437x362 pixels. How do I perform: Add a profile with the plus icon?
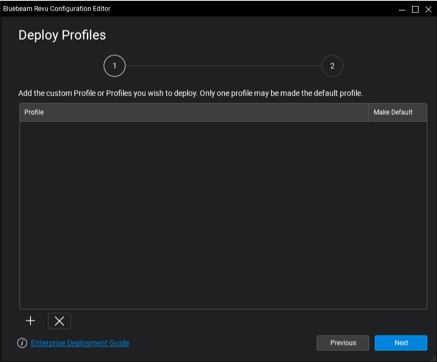point(30,321)
